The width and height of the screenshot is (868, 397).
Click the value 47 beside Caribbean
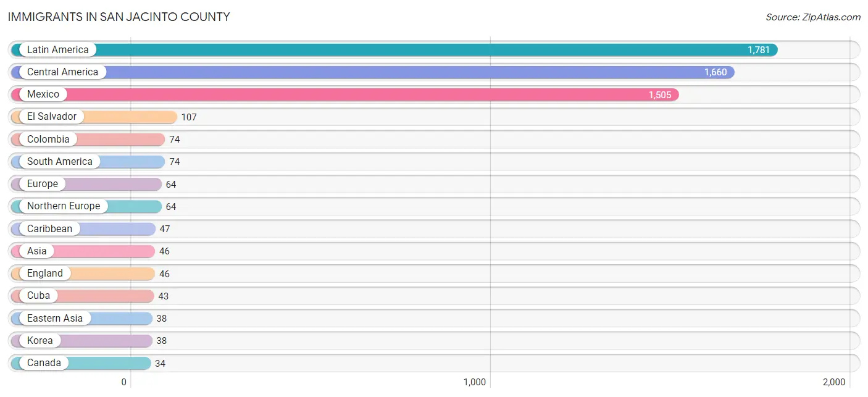tap(164, 229)
